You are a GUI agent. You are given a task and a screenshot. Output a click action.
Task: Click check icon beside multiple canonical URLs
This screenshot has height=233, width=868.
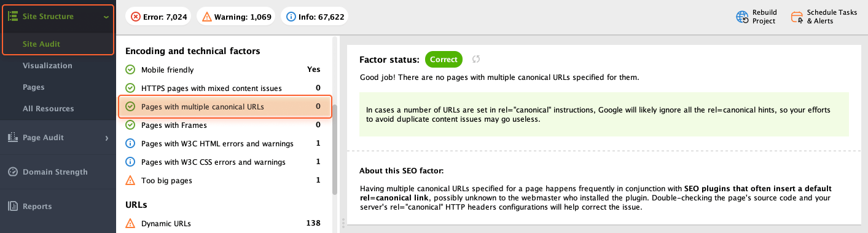click(x=130, y=106)
